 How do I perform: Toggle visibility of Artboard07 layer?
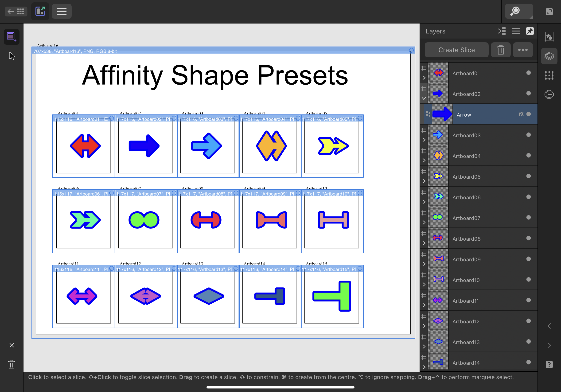coord(528,218)
